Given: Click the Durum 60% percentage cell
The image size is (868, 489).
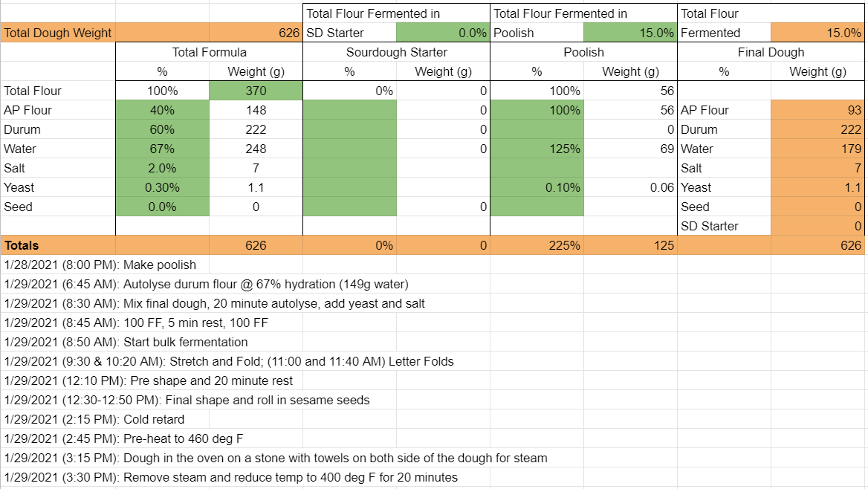Looking at the screenshot, I should [x=162, y=129].
